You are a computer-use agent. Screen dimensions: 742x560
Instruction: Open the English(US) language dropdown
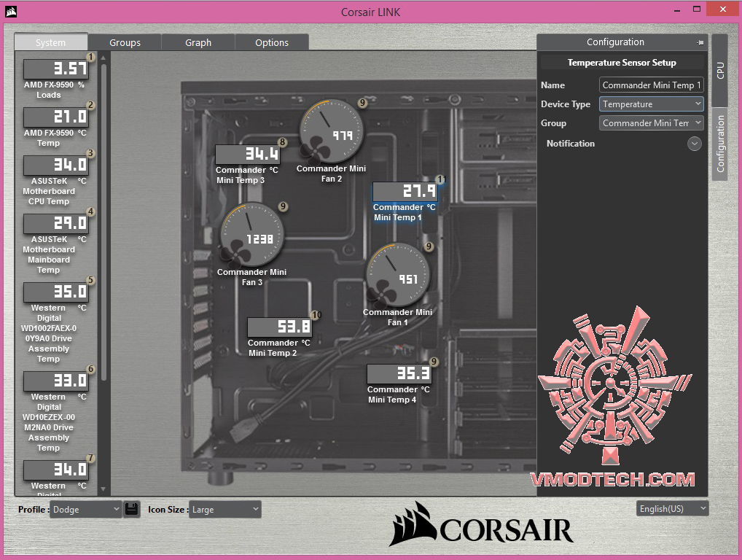point(672,508)
